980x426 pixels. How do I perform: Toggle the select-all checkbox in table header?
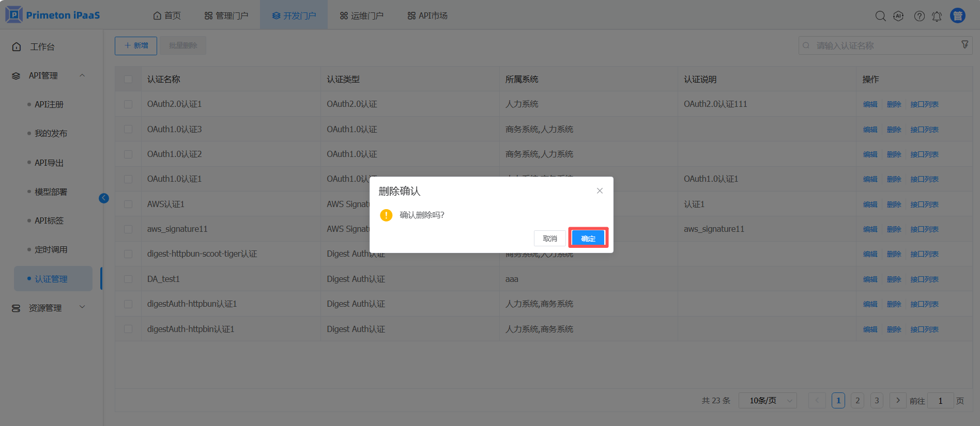[128, 80]
